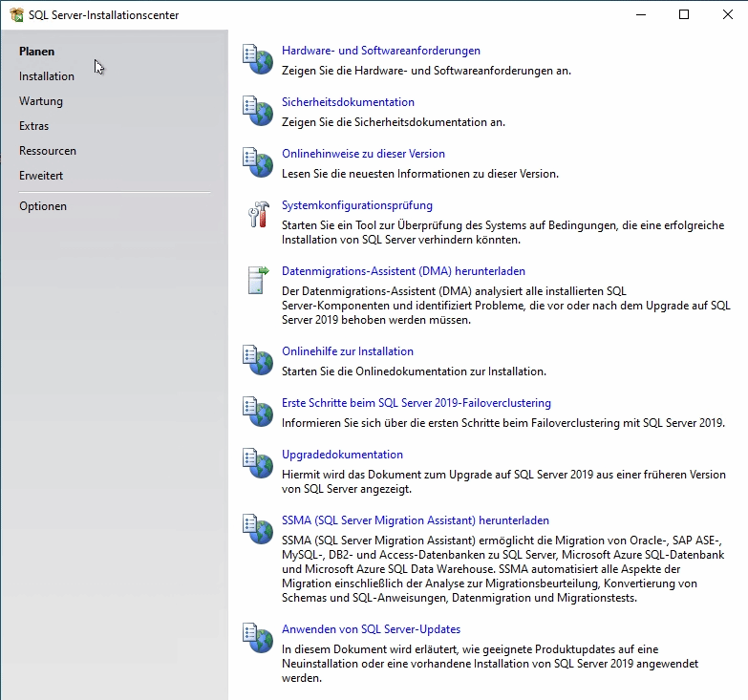This screenshot has width=748, height=700.
Task: Click the icon beside Hardware- und Softwareanforderungen
Action: coord(258,59)
